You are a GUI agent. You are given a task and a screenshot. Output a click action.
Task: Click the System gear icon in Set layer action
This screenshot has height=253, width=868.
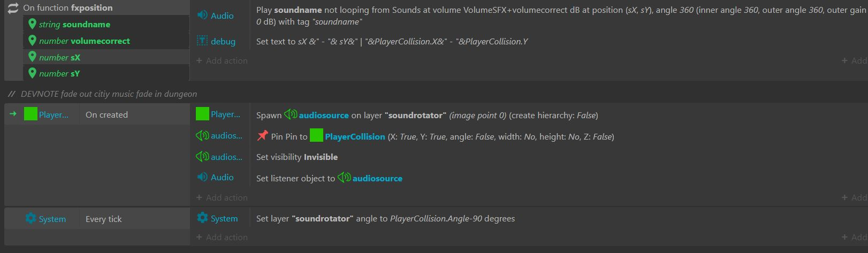tap(202, 218)
